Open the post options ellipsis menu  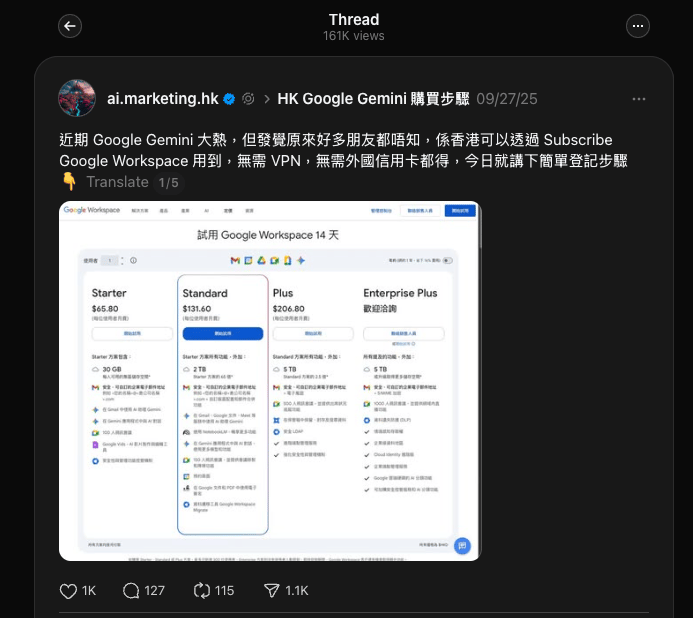[639, 99]
